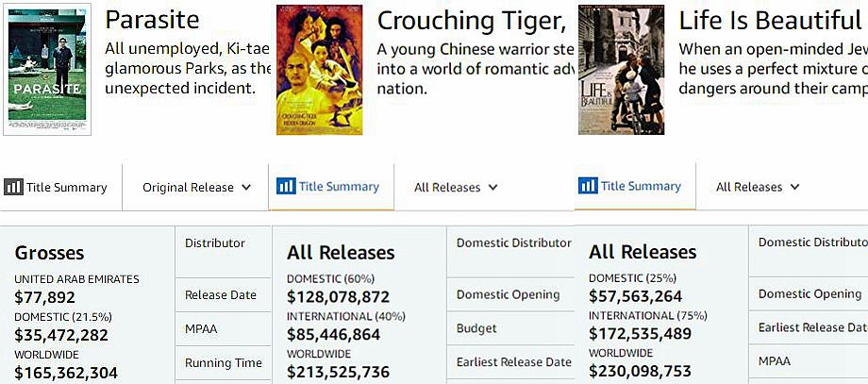Click the Life Is Beautiful title heading
The width and height of the screenshot is (868, 384).
pos(770,21)
